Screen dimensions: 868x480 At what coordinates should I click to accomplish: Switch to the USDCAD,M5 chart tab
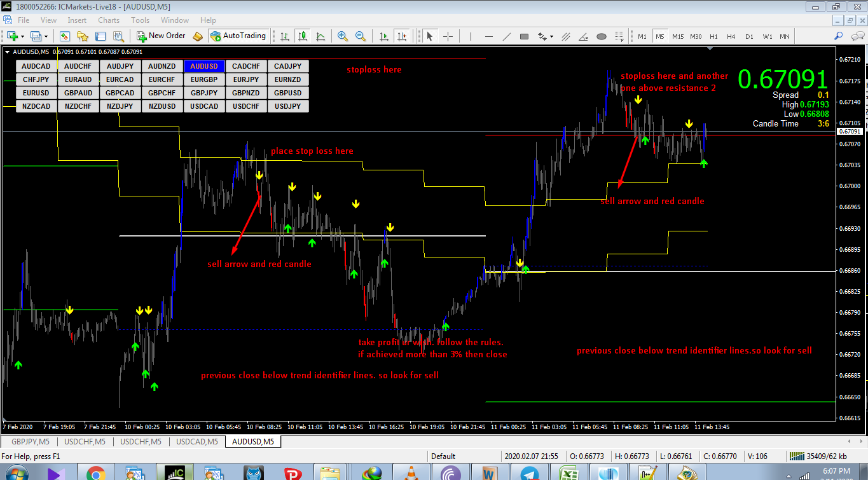click(197, 441)
